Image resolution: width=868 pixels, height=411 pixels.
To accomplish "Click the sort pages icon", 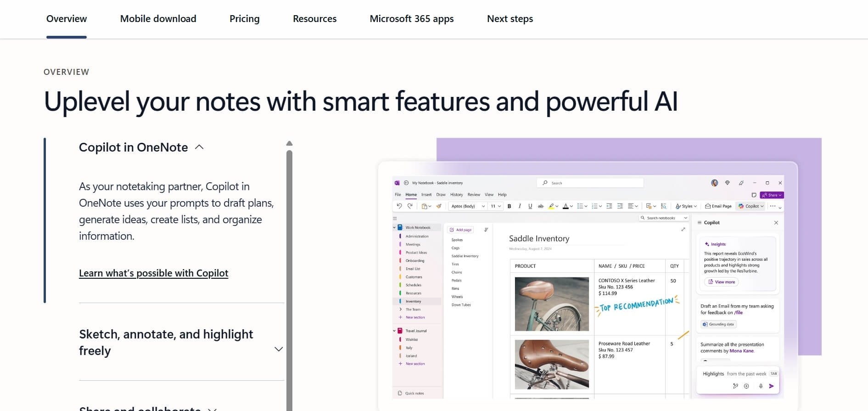I will [486, 230].
